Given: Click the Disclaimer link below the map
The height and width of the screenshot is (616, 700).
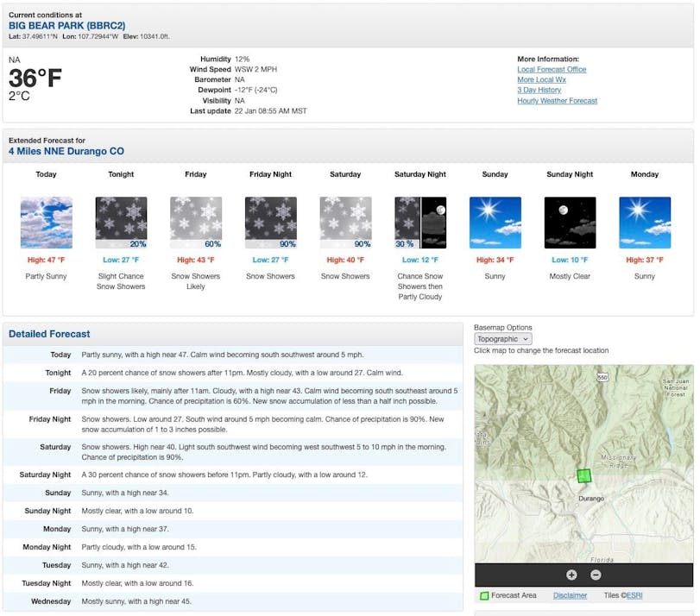Looking at the screenshot, I should [570, 595].
